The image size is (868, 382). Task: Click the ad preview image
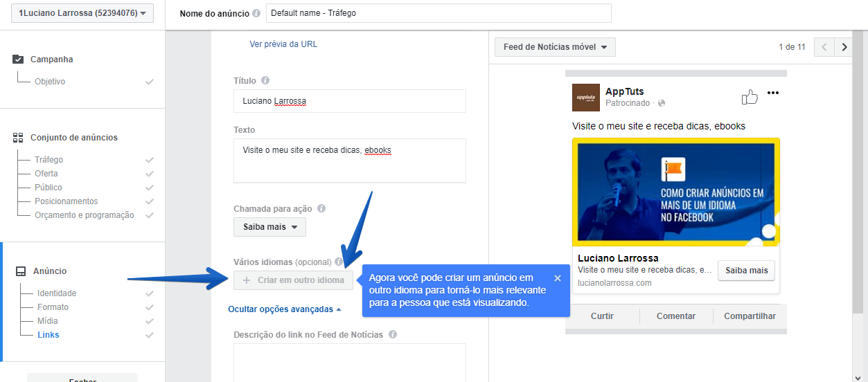676,192
